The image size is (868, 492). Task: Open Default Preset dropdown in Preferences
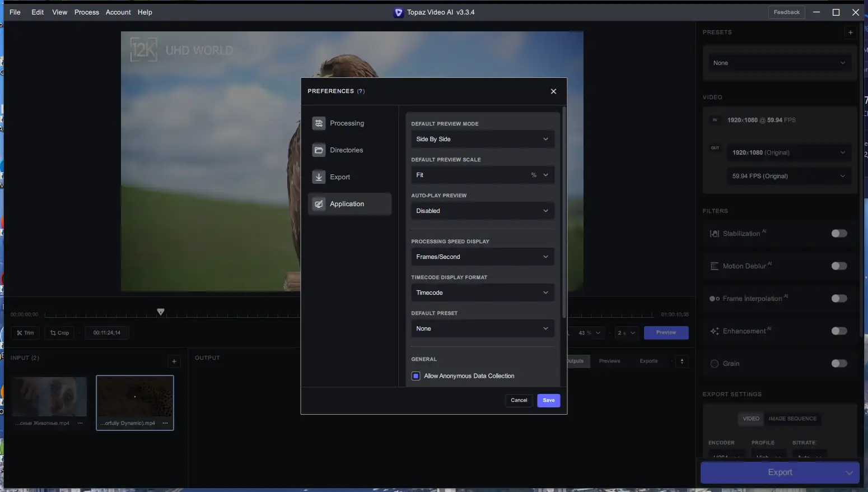483,328
